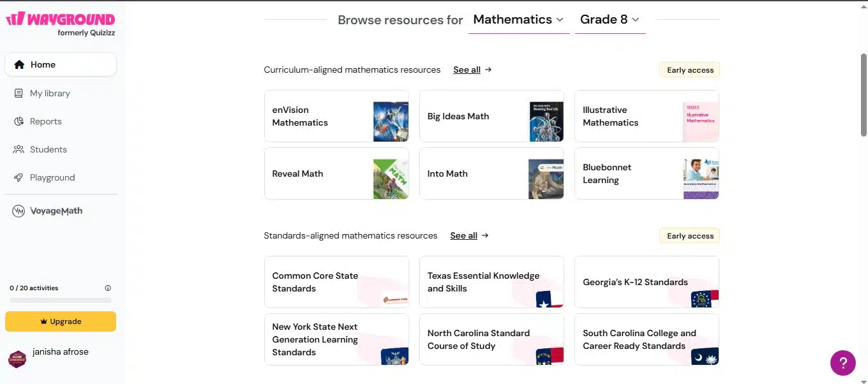Open the purple help question mark button
Screen dimensions: 868x384
(843, 363)
